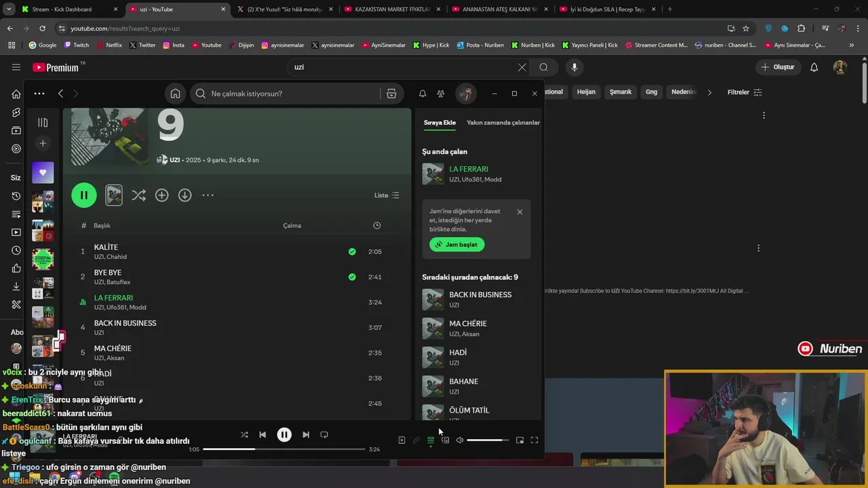Switch to Sıraya Ekle queue tab
Screen dimensions: 868x488
pos(439,123)
